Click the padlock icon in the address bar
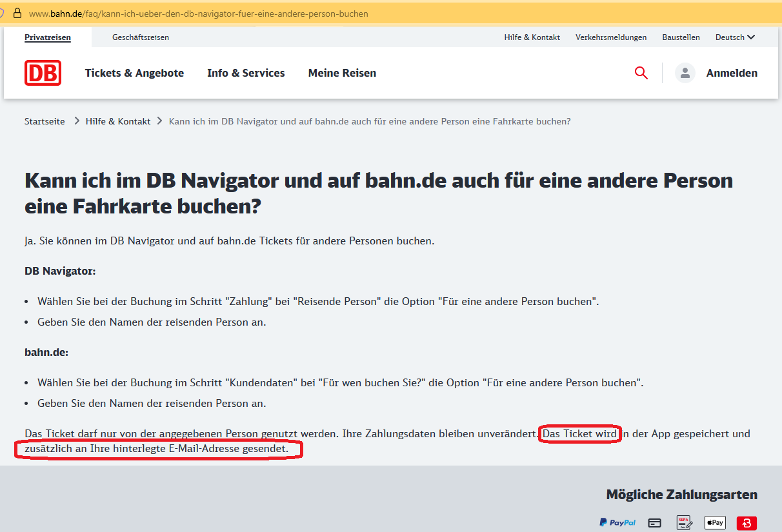This screenshot has height=532, width=782. point(17,13)
